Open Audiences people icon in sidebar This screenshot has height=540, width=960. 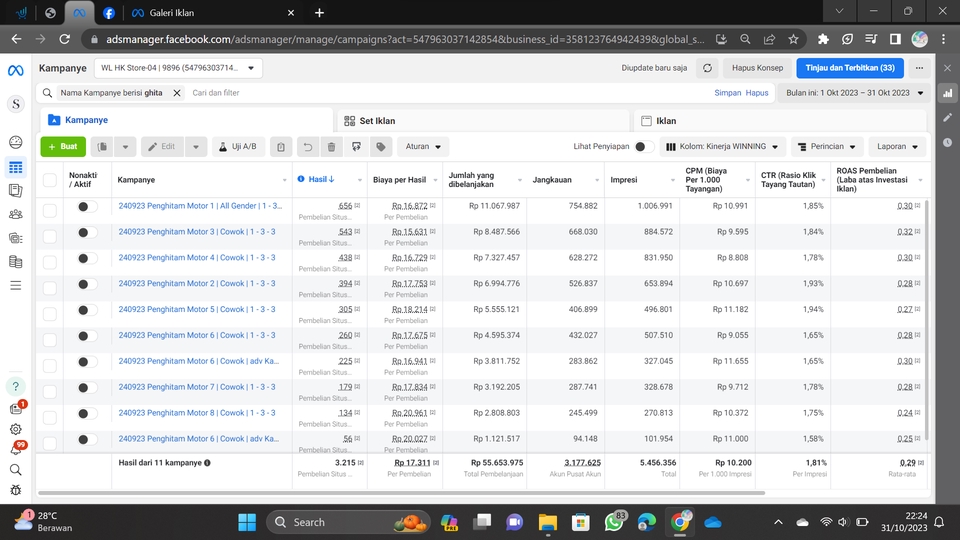point(16,214)
